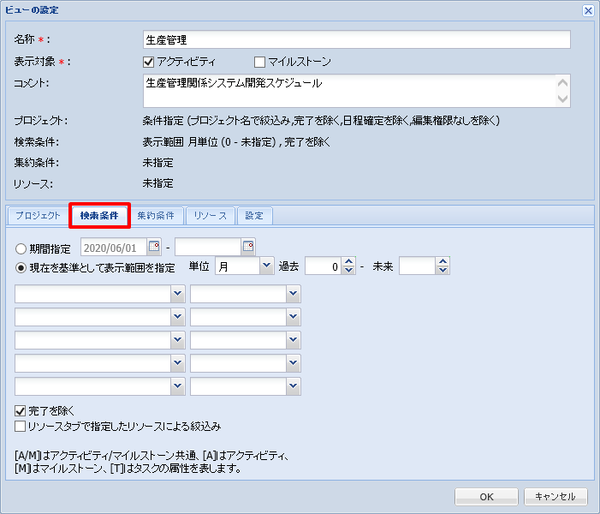Screen dimensions: 600x514
Task: Switch to the 検索条件 tab
Action: [x=99, y=216]
